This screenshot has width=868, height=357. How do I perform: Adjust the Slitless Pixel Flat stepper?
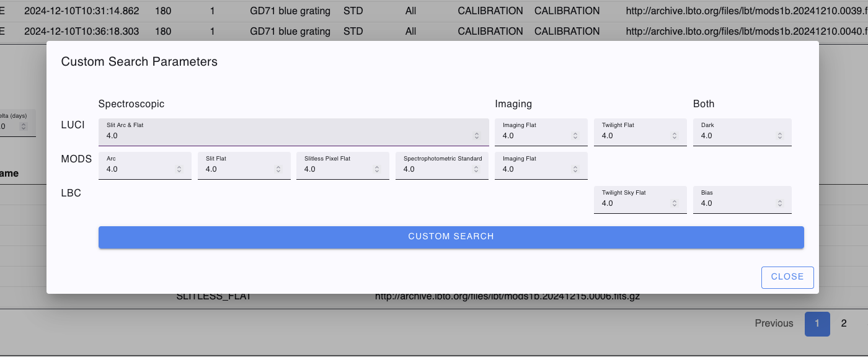[376, 169]
